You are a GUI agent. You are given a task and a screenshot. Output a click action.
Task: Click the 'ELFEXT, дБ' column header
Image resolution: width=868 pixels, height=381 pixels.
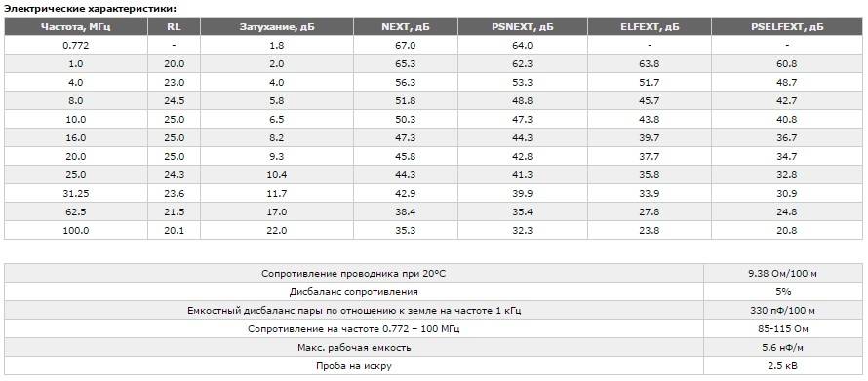[x=650, y=26]
